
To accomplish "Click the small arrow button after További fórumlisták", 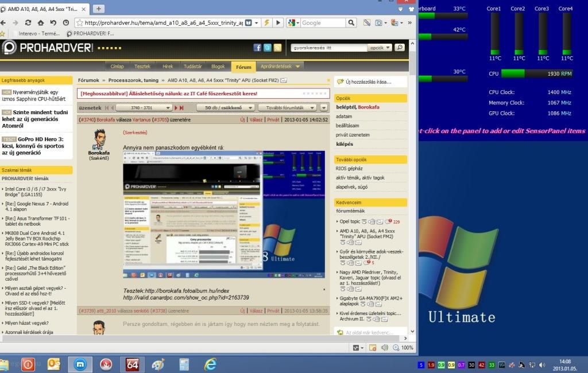I will (324, 108).
